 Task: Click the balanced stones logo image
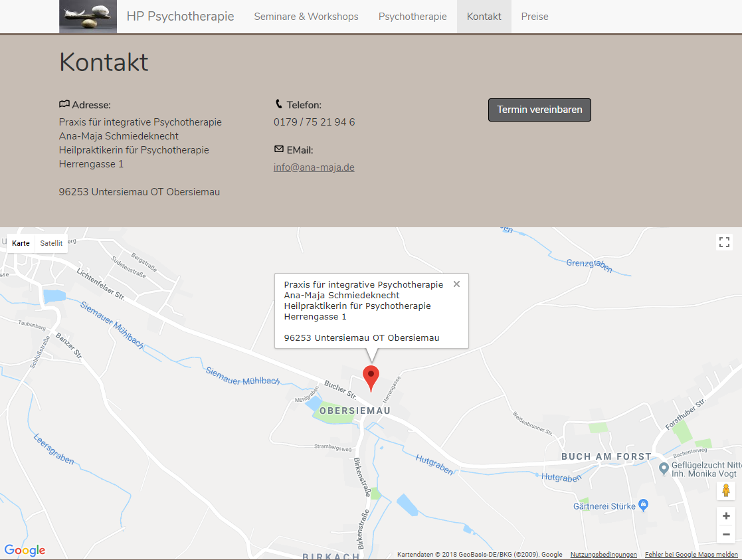[x=88, y=17]
